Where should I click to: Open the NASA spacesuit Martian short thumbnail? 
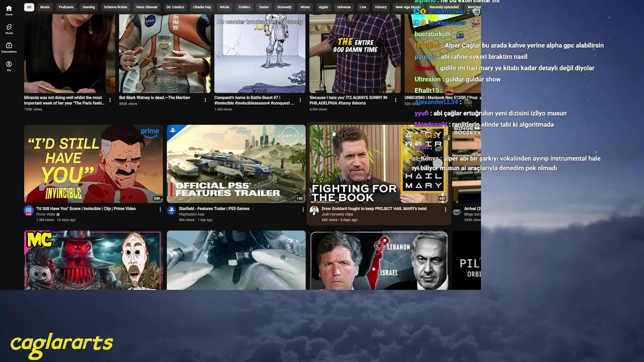(x=165, y=53)
